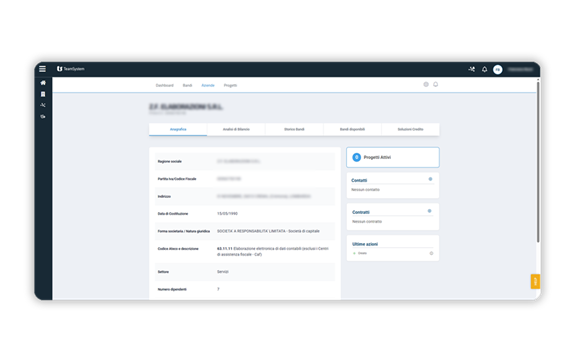Click the 'Indirizzo' label
576x362 pixels.
[x=164, y=197]
